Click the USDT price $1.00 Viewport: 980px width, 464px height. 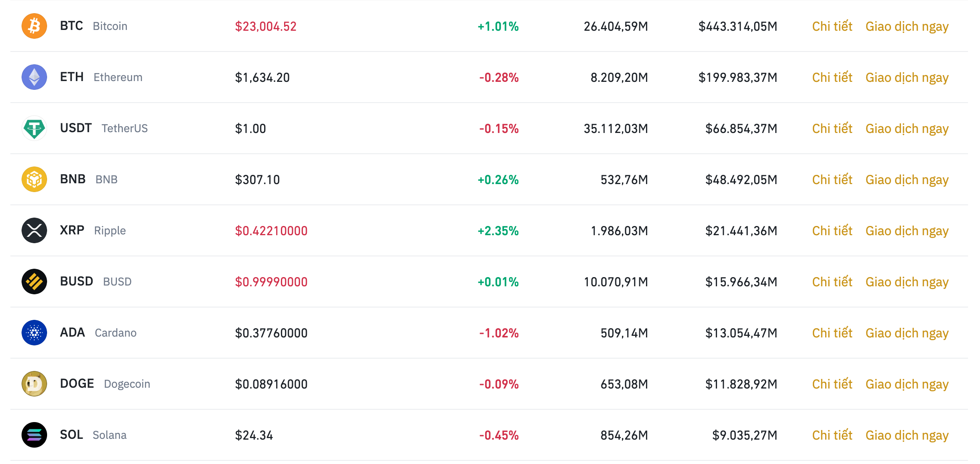[250, 129]
